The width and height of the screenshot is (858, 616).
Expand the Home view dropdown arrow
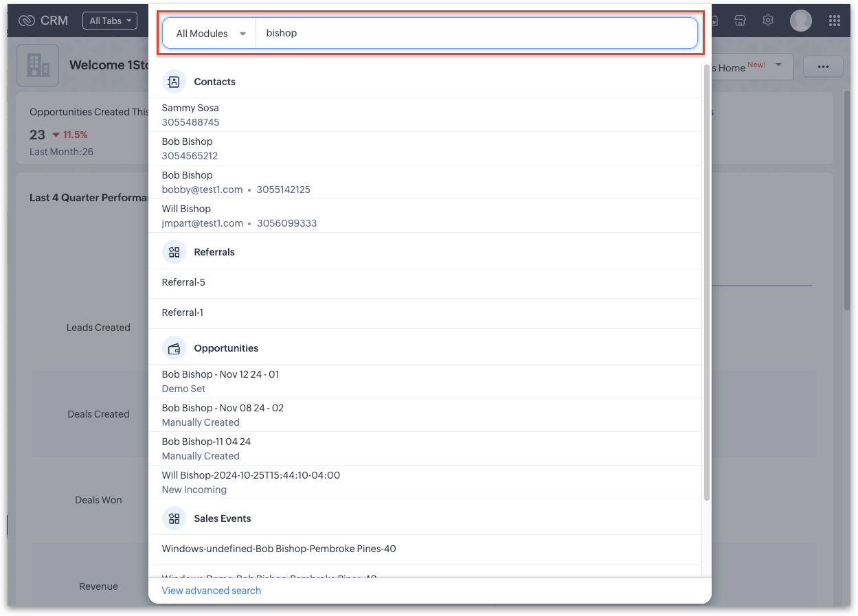(778, 65)
